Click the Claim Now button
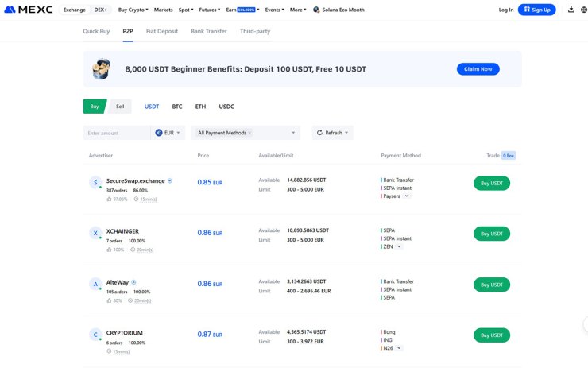Image resolution: width=588 pixels, height=368 pixels. pyautogui.click(x=478, y=69)
